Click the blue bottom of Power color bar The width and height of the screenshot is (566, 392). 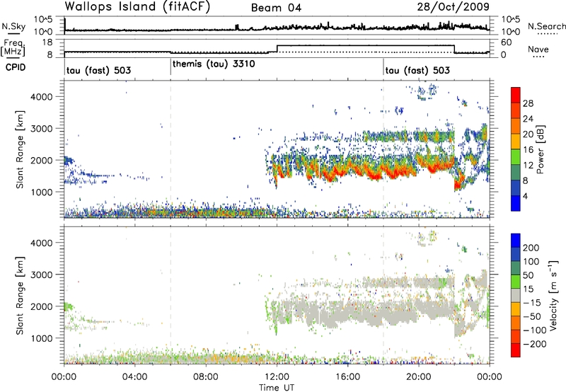coord(516,203)
